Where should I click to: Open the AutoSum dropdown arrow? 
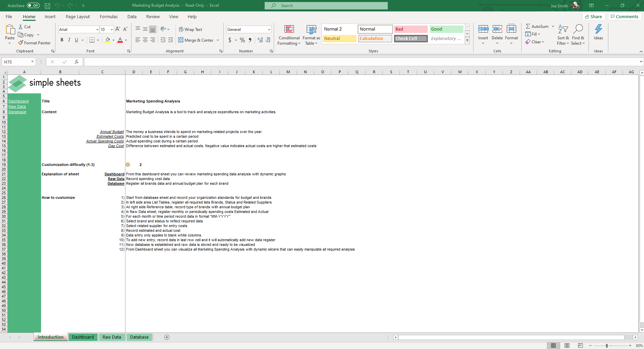click(553, 26)
